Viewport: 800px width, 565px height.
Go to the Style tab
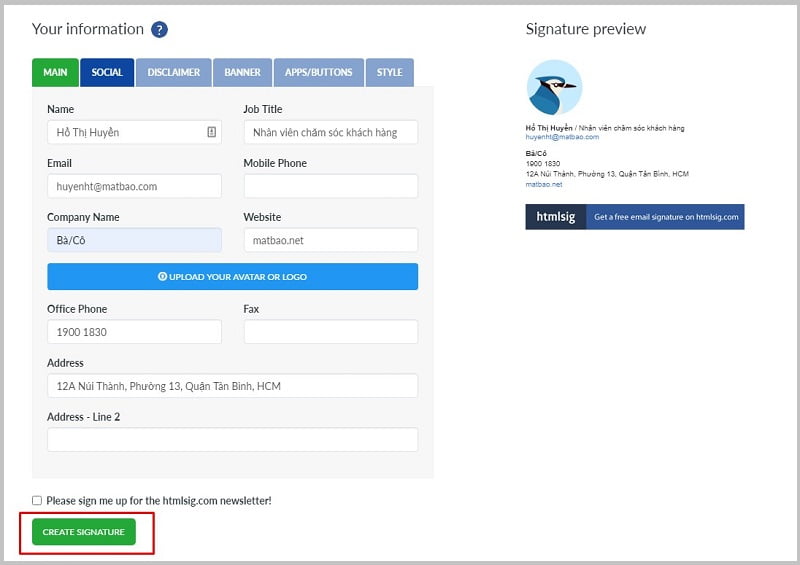(390, 73)
